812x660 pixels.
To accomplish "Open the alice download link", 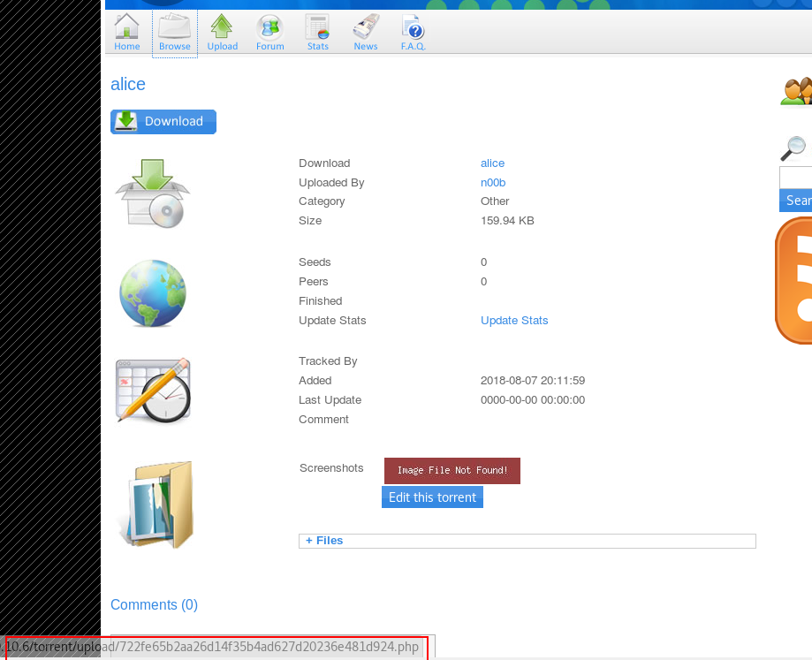I will pyautogui.click(x=492, y=163).
